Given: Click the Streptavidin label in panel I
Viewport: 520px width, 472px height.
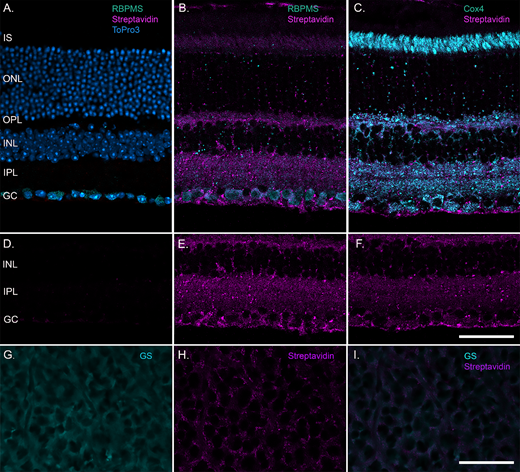Looking at the screenshot, I should click(487, 367).
